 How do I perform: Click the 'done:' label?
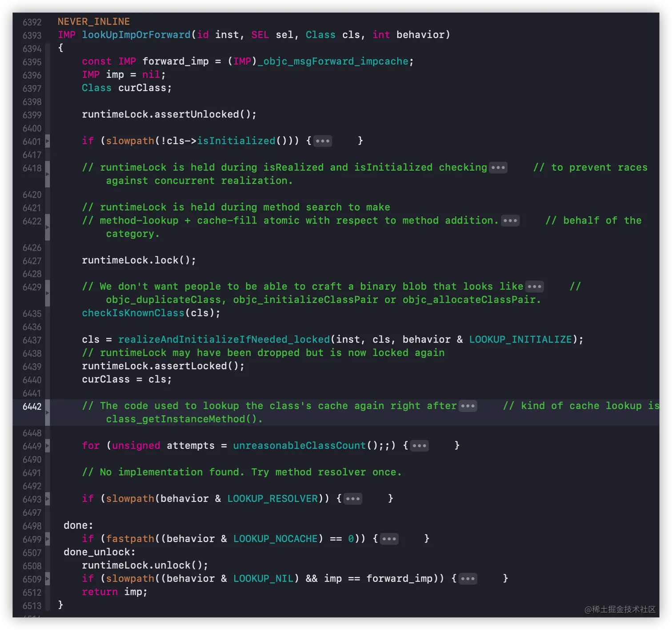[79, 526]
